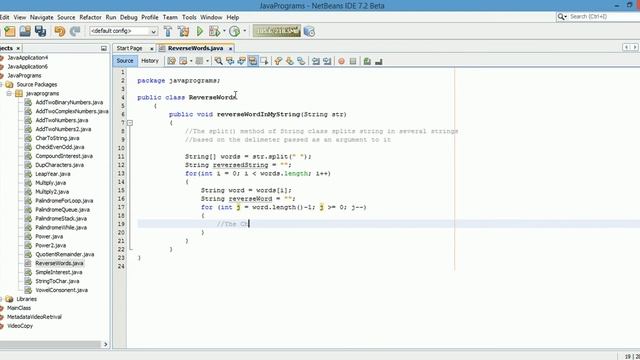Select VowelConsonent.java in the project tree
Image resolution: width=640 pixels, height=360 pixels.
click(x=62, y=290)
